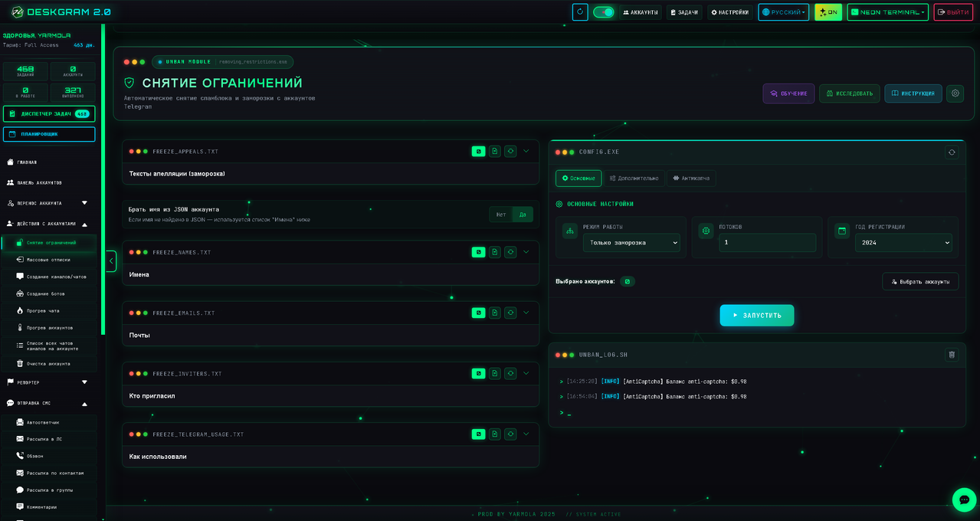This screenshot has height=521, width=980.
Task: Open the Neon Terminal theme selector
Action: point(887,12)
